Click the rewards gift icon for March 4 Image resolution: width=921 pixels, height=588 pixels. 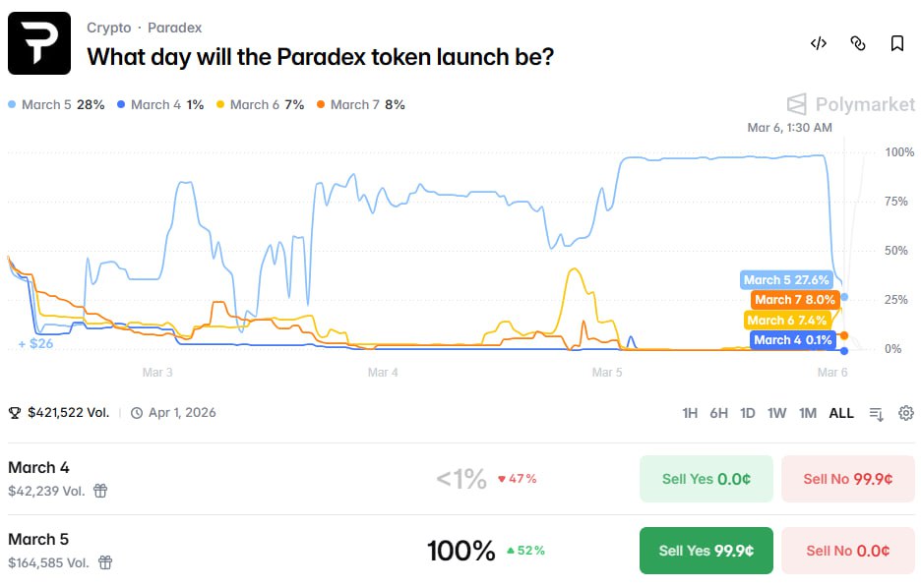coord(100,491)
